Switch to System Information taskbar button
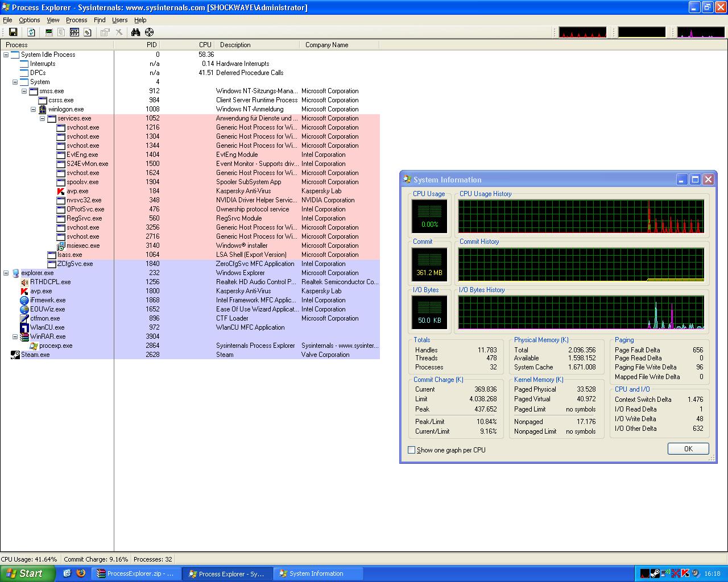 point(318,573)
